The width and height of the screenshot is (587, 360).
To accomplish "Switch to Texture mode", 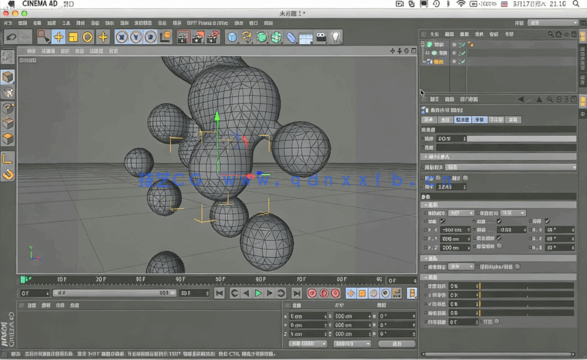I will tap(7, 92).
